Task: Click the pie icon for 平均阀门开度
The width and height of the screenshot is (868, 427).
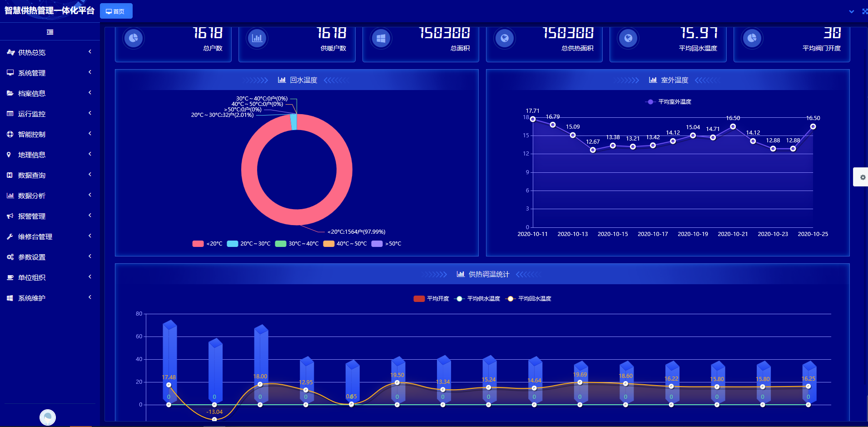Action: click(752, 38)
